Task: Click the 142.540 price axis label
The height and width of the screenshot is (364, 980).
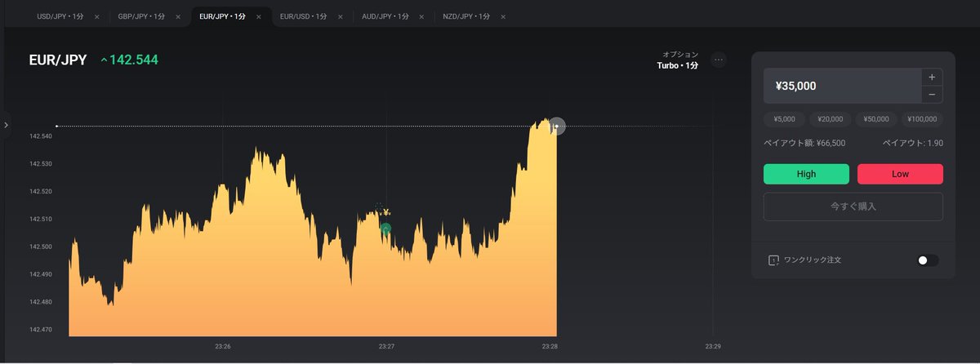Action: tap(40, 136)
